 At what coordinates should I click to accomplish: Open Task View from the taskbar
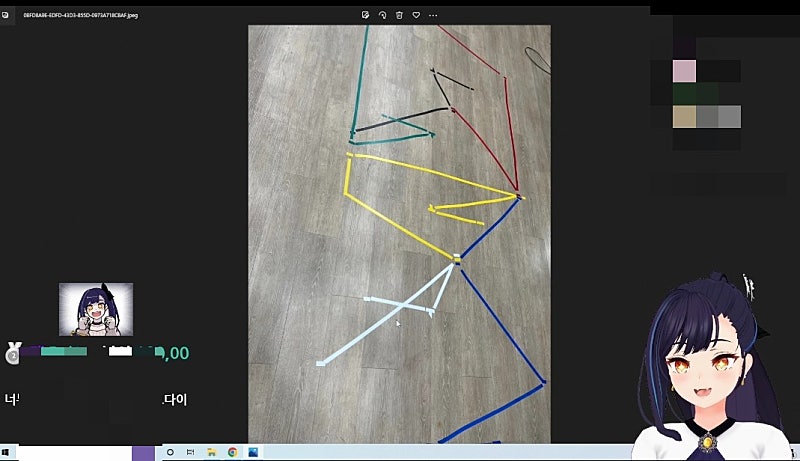(190, 452)
